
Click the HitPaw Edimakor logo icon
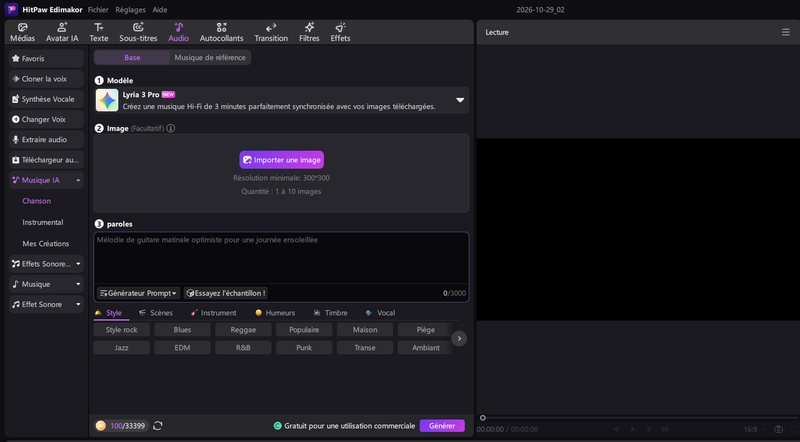click(11, 9)
